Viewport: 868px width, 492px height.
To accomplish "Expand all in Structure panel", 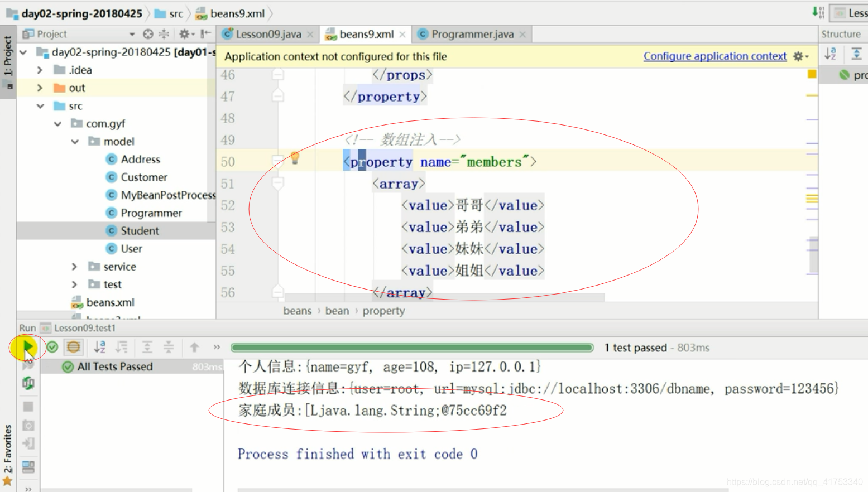I will pyautogui.click(x=856, y=54).
